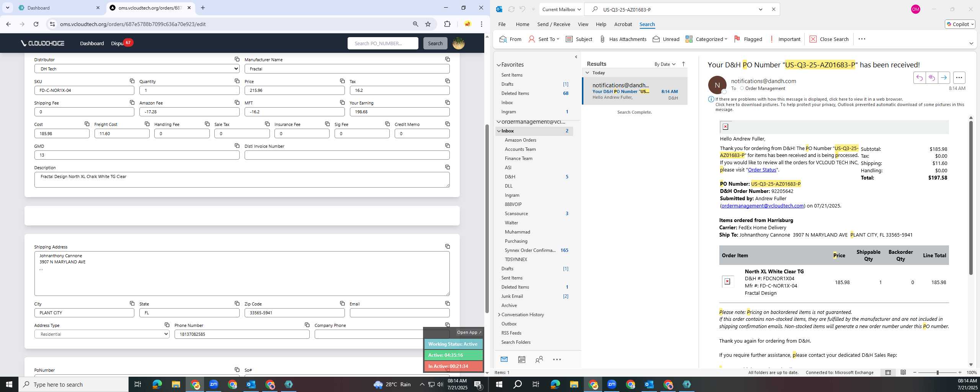This screenshot has width=980, height=392.
Task: Open Chrome extensions puzzle icon
Action: pos(447,24)
